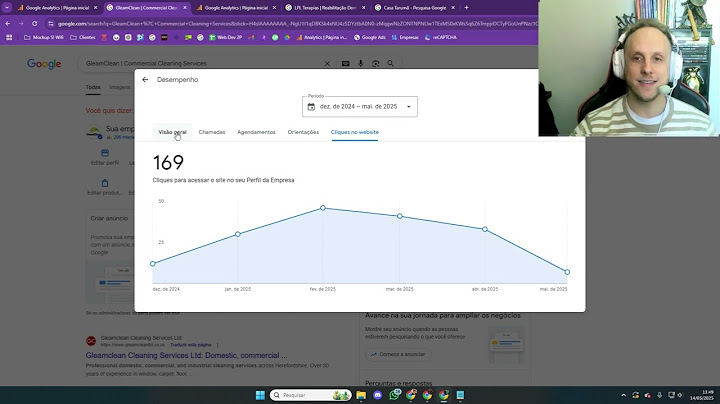The width and height of the screenshot is (720, 404).
Task: Open the Agendamentos tab
Action: 256,132
